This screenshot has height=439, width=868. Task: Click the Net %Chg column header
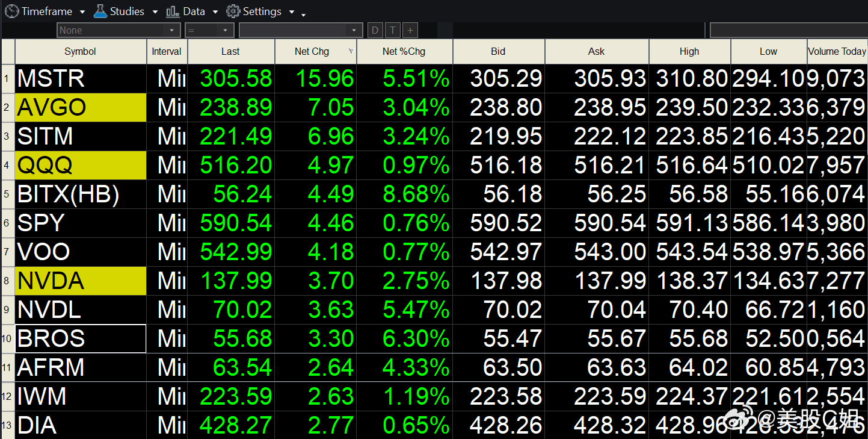[404, 52]
